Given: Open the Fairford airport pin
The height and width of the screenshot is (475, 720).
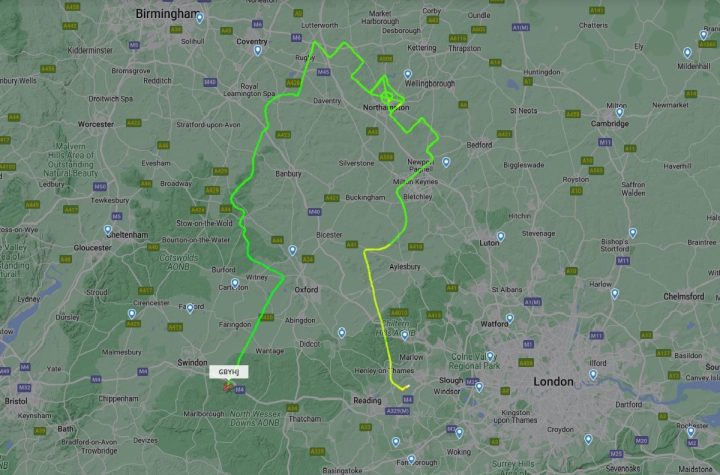Looking at the screenshot, I should click(190, 309).
